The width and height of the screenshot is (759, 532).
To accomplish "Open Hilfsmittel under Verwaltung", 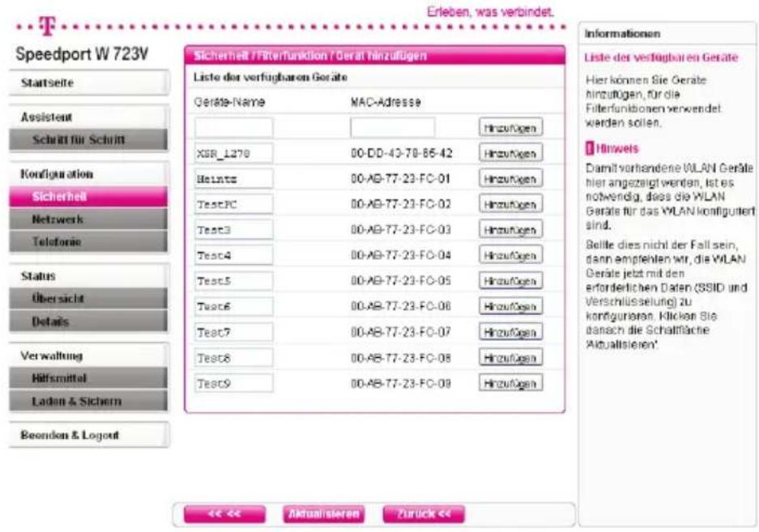I will [x=89, y=378].
